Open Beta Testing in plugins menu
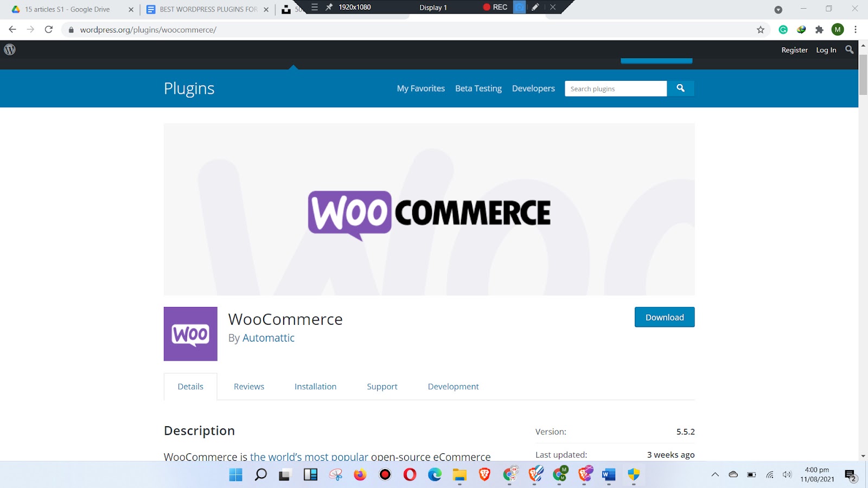Image resolution: width=868 pixels, height=488 pixels. click(x=478, y=88)
